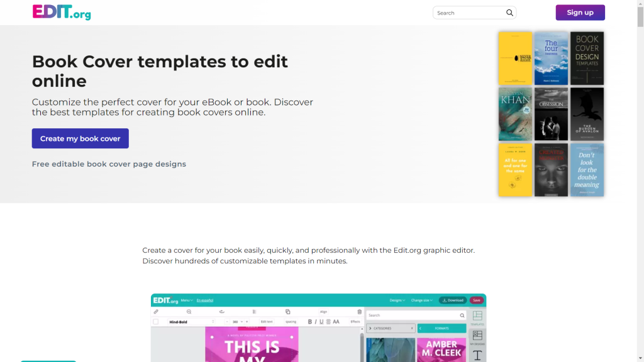Click the Sign up button
644x362 pixels.
coord(580,13)
